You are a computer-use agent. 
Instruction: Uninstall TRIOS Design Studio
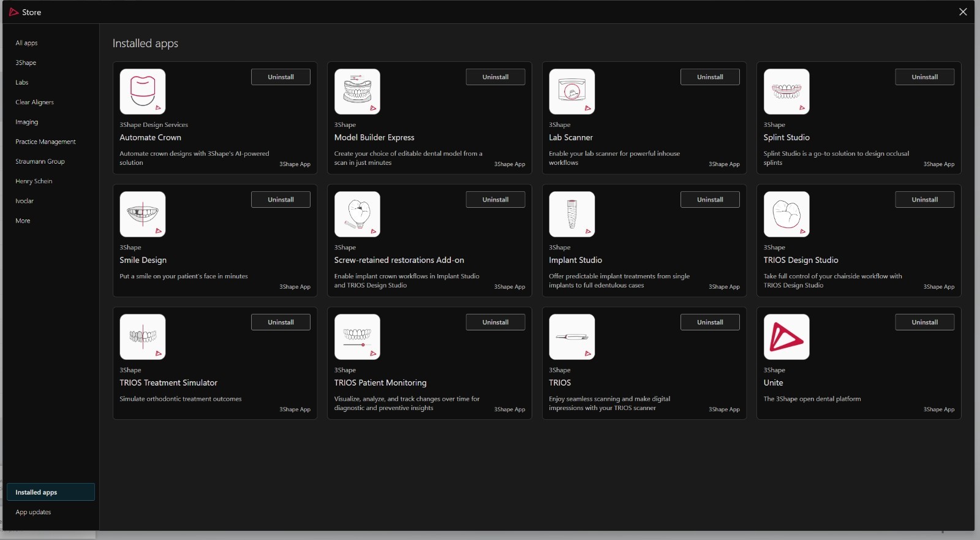[x=925, y=199]
